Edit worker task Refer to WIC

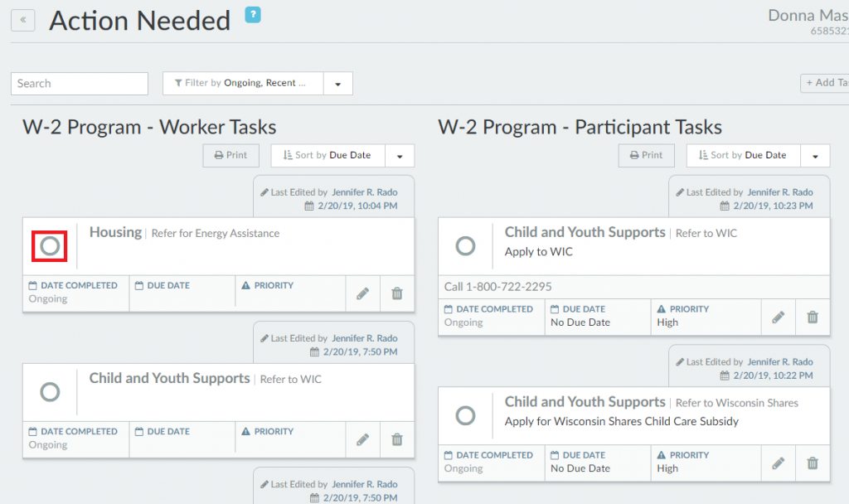tap(362, 439)
